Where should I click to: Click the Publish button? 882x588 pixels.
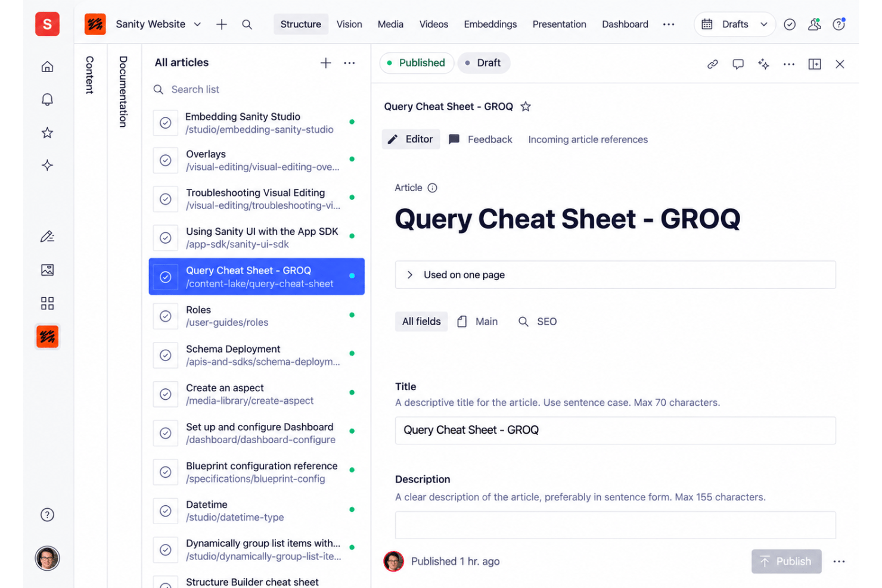coord(786,561)
